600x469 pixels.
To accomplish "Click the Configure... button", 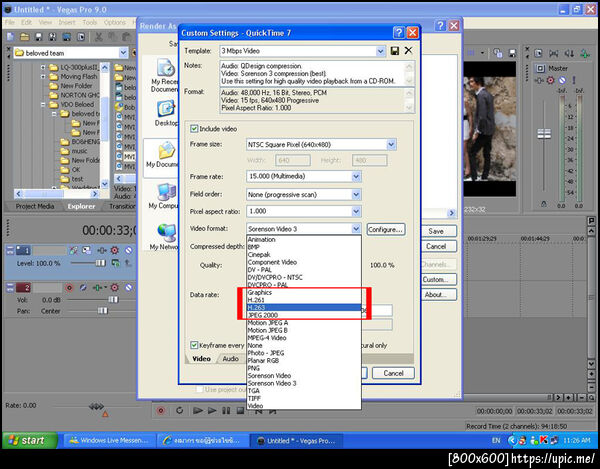I will (385, 230).
